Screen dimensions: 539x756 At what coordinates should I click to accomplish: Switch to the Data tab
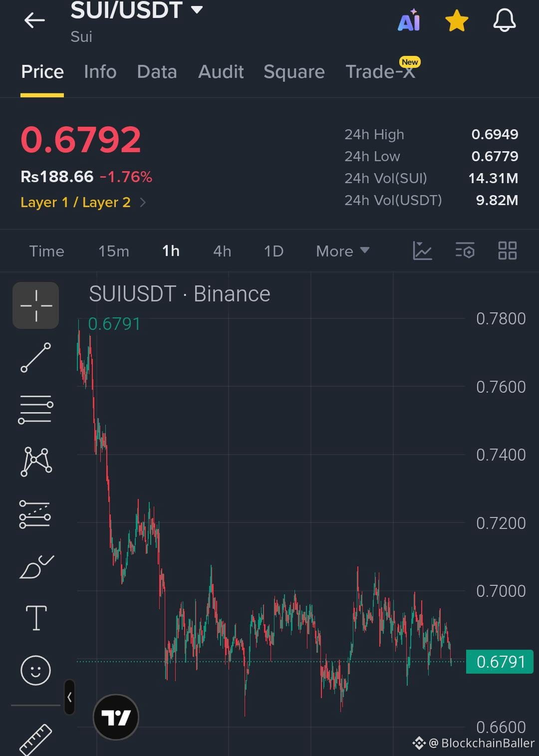(157, 72)
